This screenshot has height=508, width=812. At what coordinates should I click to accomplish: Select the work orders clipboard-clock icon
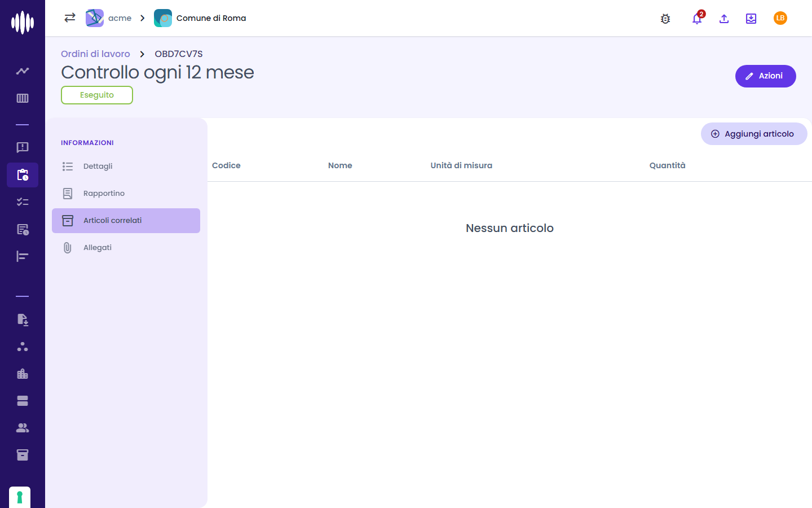23,175
